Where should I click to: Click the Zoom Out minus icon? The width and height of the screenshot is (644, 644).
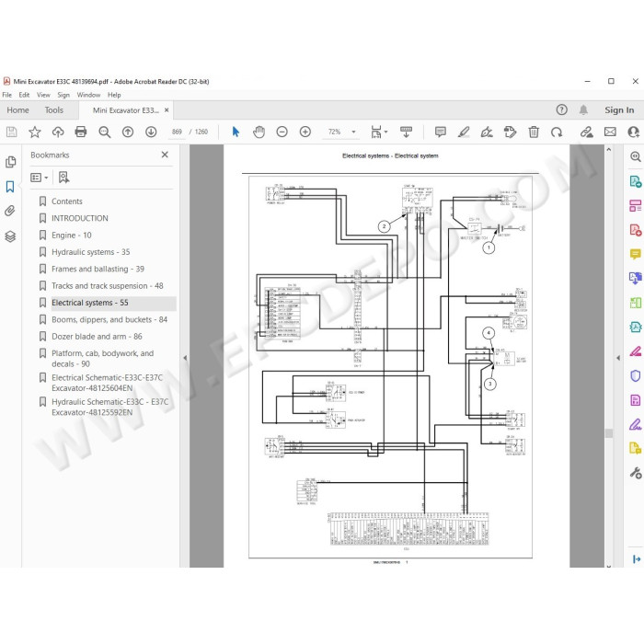point(282,132)
